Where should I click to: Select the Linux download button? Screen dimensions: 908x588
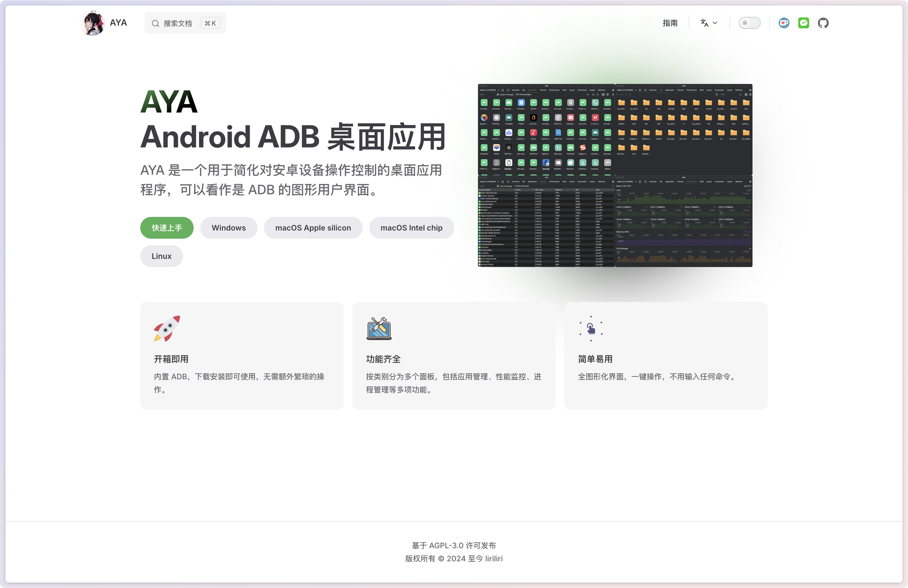(162, 256)
